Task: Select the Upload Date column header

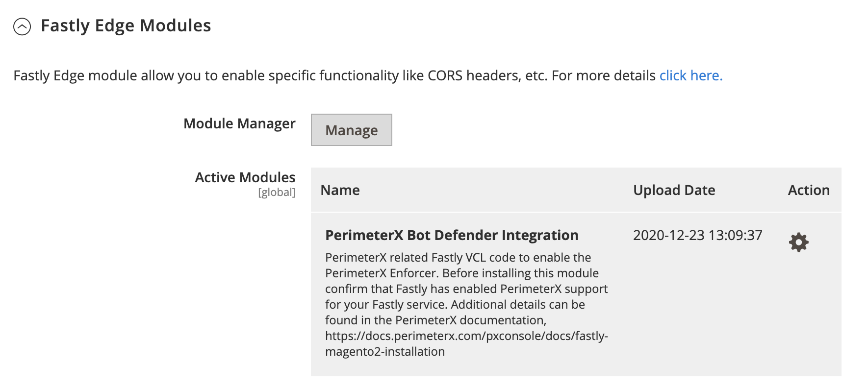Action: point(674,190)
